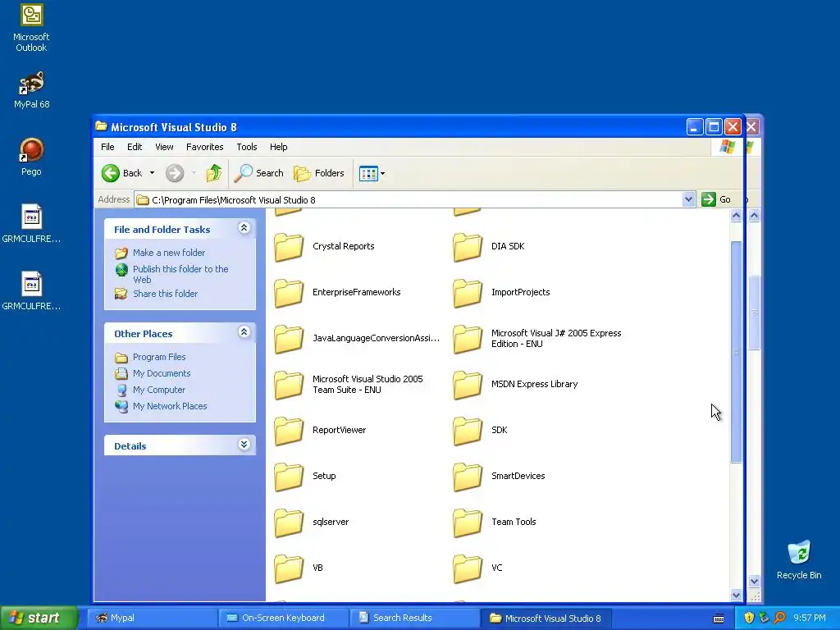The image size is (840, 630).
Task: Select JavaLanguageConversionAssistant folder icon
Action: coord(289,339)
